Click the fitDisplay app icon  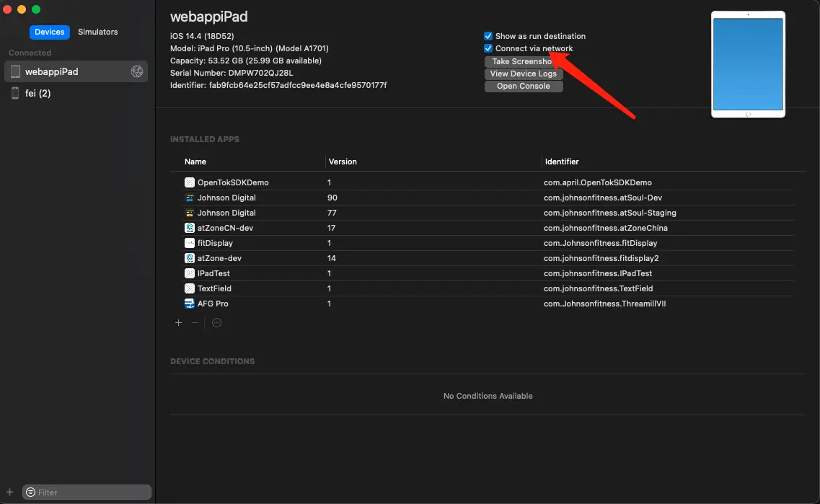coord(189,243)
